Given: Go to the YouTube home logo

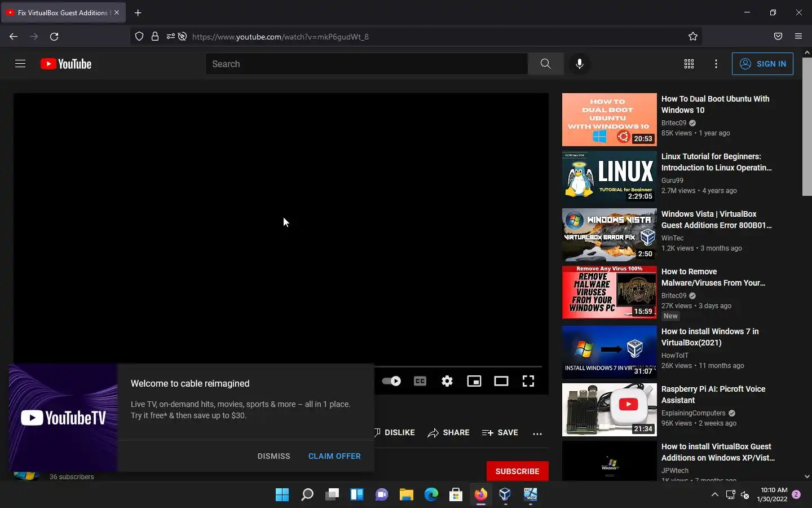Looking at the screenshot, I should point(66,64).
